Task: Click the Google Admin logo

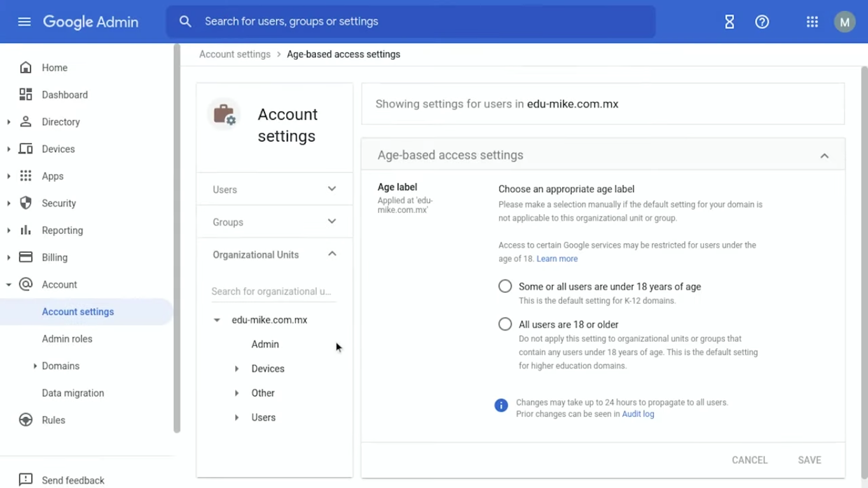Action: 90,22
